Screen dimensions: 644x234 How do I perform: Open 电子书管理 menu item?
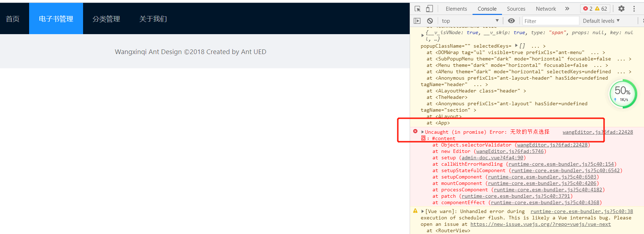coord(56,18)
